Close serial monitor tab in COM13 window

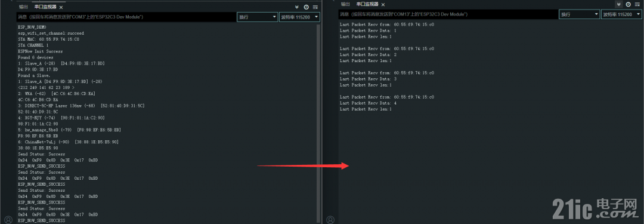coord(383,4)
